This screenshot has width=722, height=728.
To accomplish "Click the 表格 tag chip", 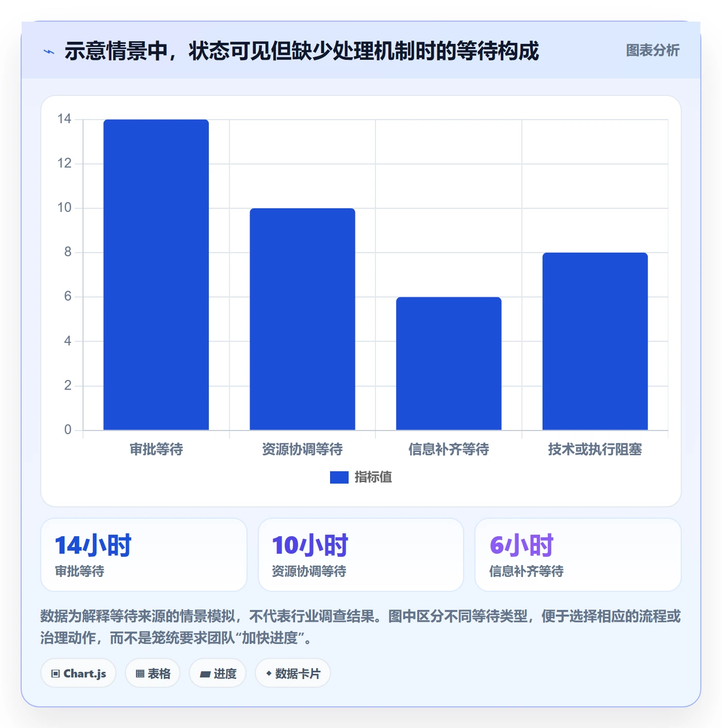I will [x=153, y=673].
